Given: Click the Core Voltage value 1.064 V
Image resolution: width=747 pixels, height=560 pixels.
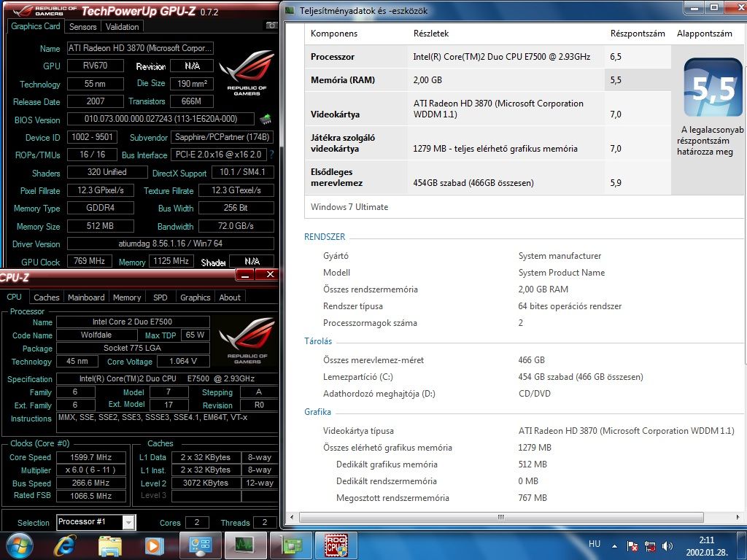Looking at the screenshot, I should [183, 362].
